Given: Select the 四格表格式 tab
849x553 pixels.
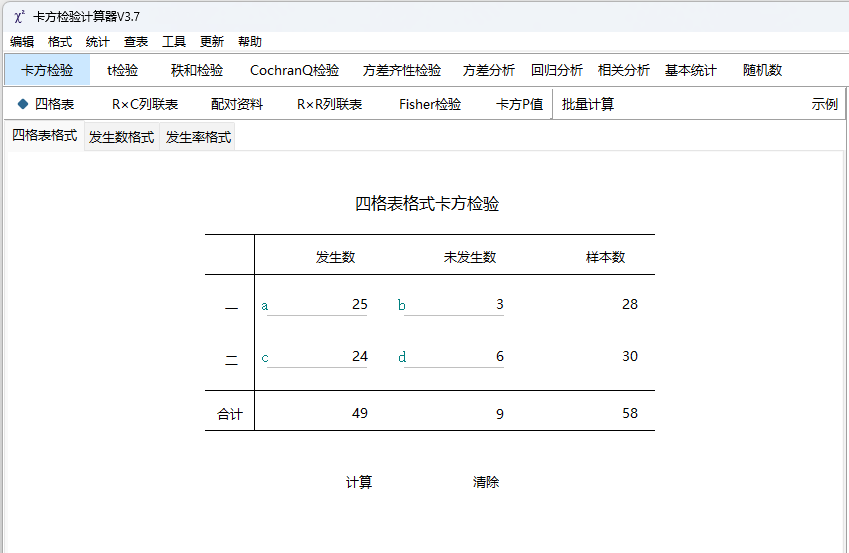Looking at the screenshot, I should point(45,135).
